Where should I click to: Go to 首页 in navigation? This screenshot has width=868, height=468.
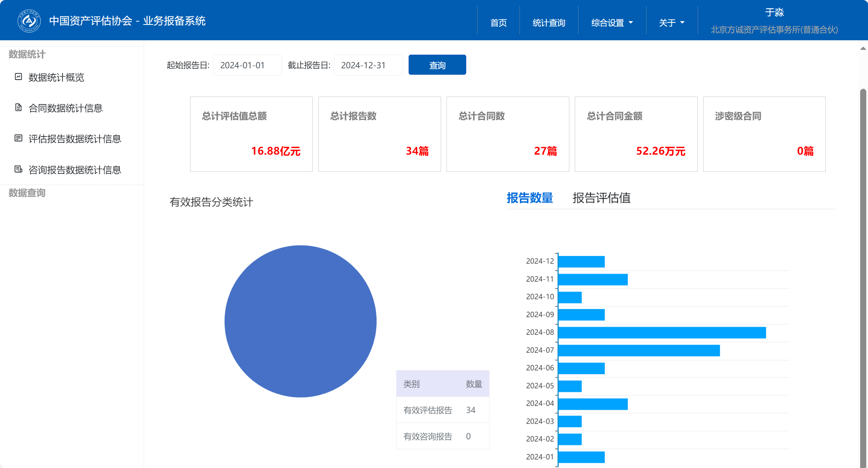coord(498,23)
